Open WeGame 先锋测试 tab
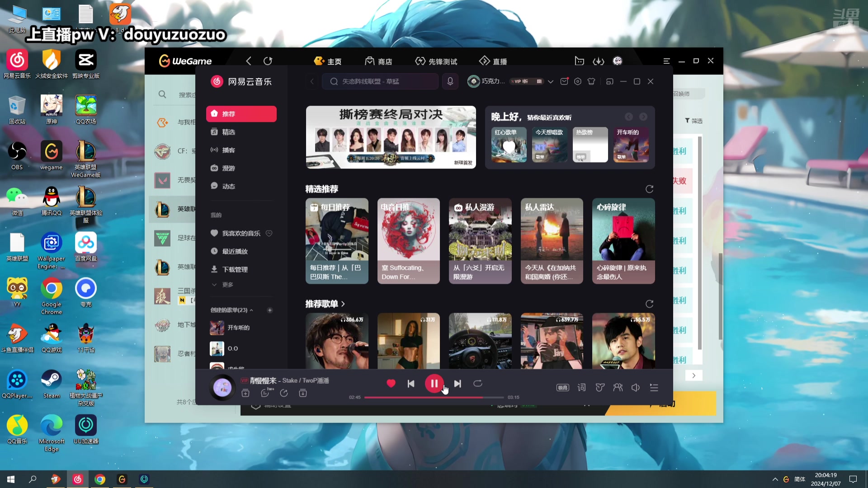Image resolution: width=868 pixels, height=488 pixels. [x=436, y=61]
